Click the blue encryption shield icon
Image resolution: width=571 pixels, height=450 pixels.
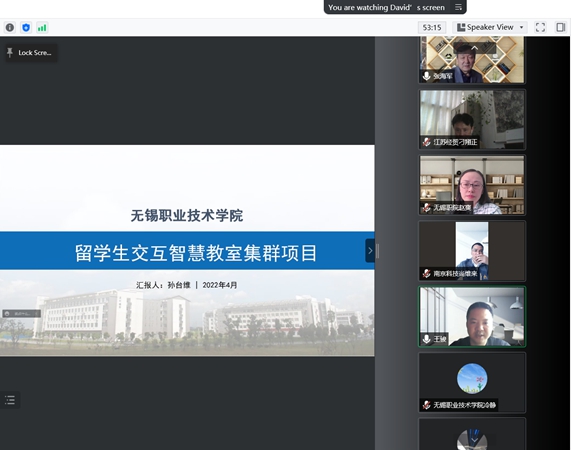[26, 28]
